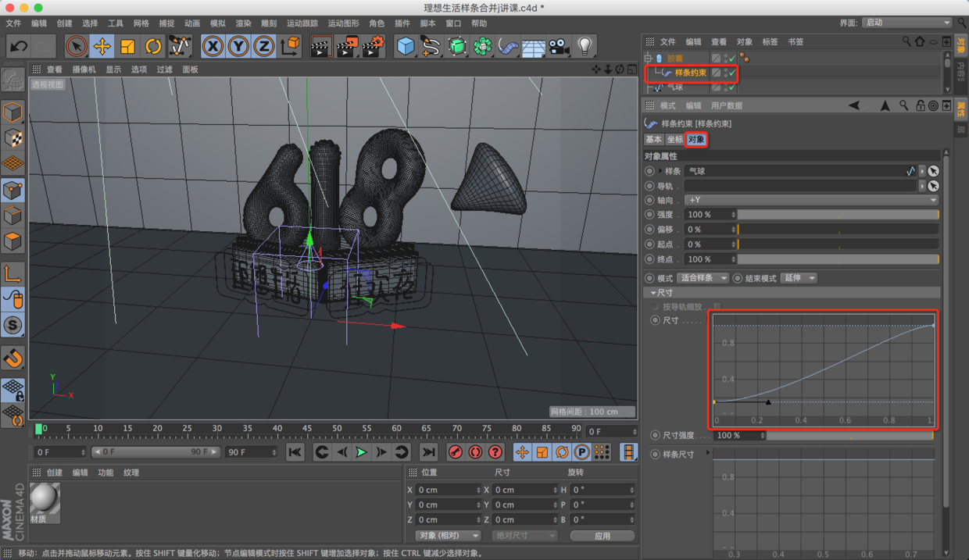Adjust the 强度 slider
Viewport: 969px width, 560px height.
click(x=838, y=215)
